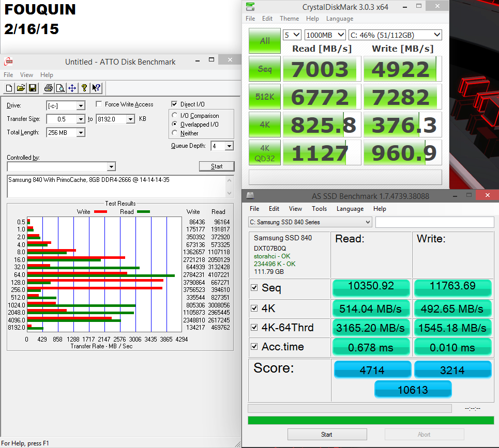The image size is (499, 448).
Task: Untick the 4K-64Thrd test checkbox in AS SSD
Action: click(x=254, y=327)
